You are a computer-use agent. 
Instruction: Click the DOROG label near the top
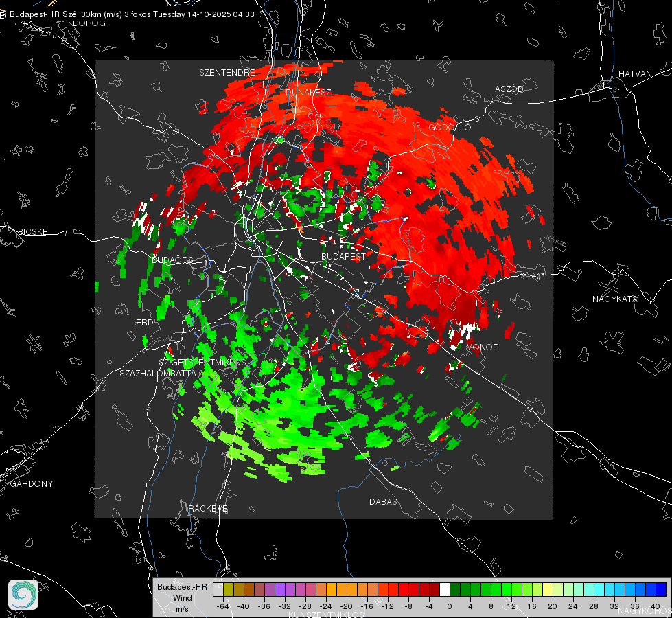pyautogui.click(x=89, y=23)
